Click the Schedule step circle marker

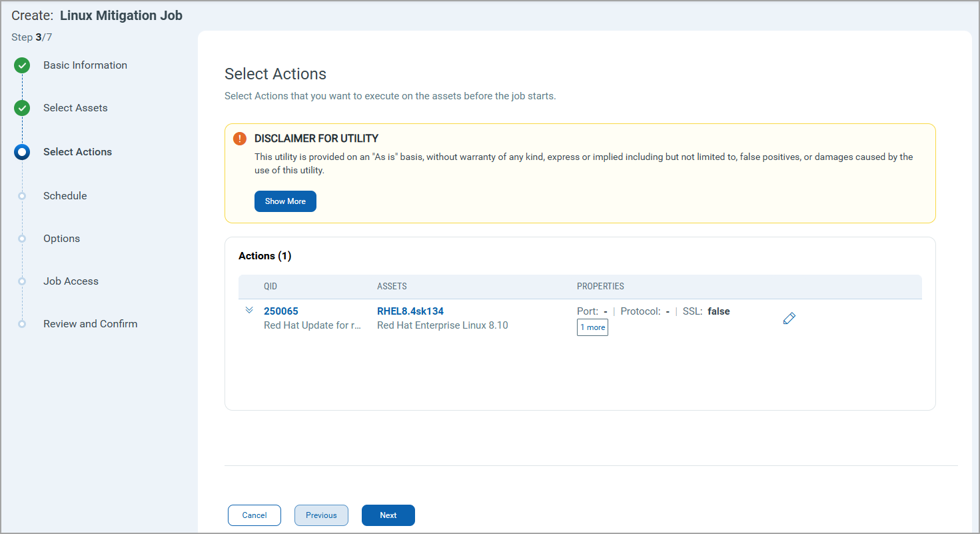(x=22, y=196)
